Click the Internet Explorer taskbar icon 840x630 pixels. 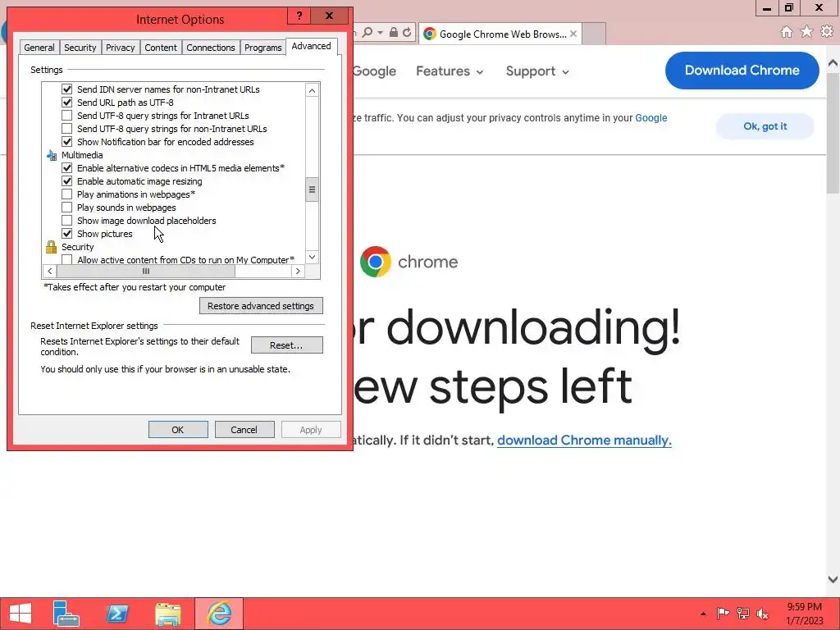pyautogui.click(x=219, y=614)
